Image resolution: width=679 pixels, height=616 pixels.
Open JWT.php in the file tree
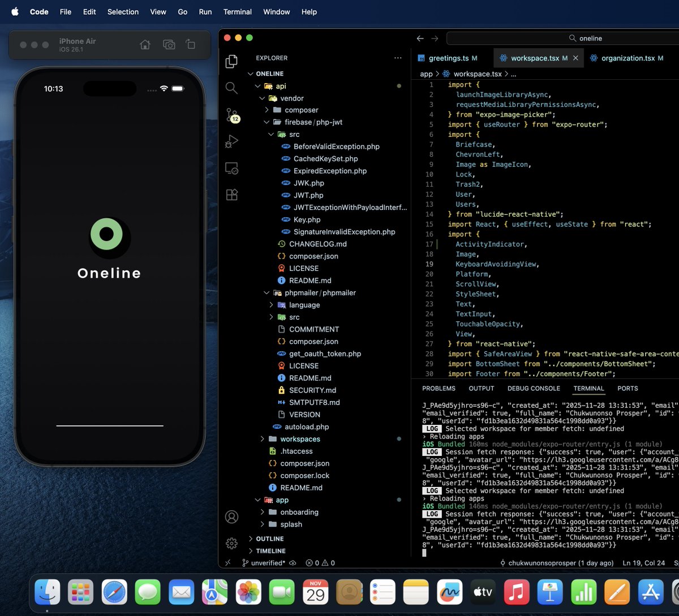point(308,195)
